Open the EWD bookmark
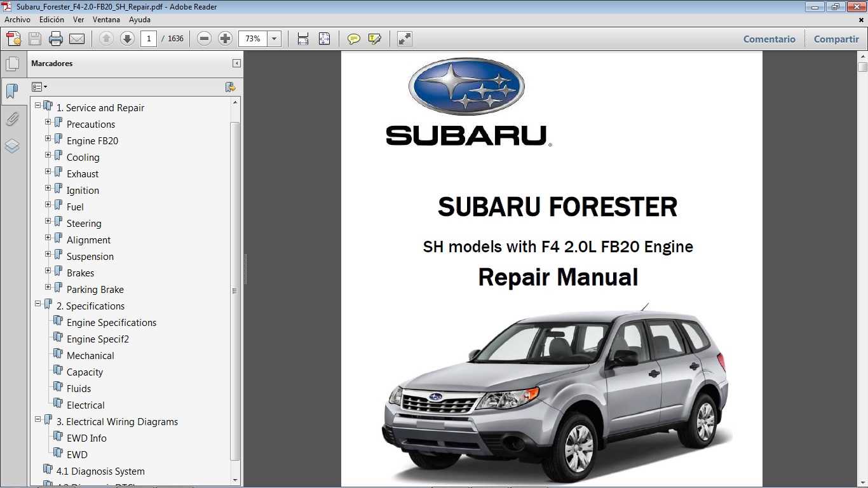The height and width of the screenshot is (488, 868). [77, 454]
